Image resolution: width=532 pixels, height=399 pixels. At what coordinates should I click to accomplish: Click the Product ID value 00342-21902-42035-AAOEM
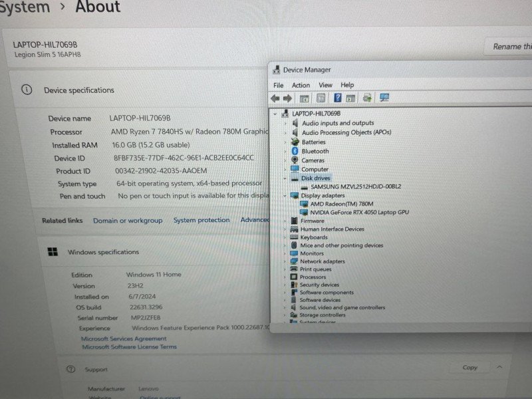(x=161, y=171)
